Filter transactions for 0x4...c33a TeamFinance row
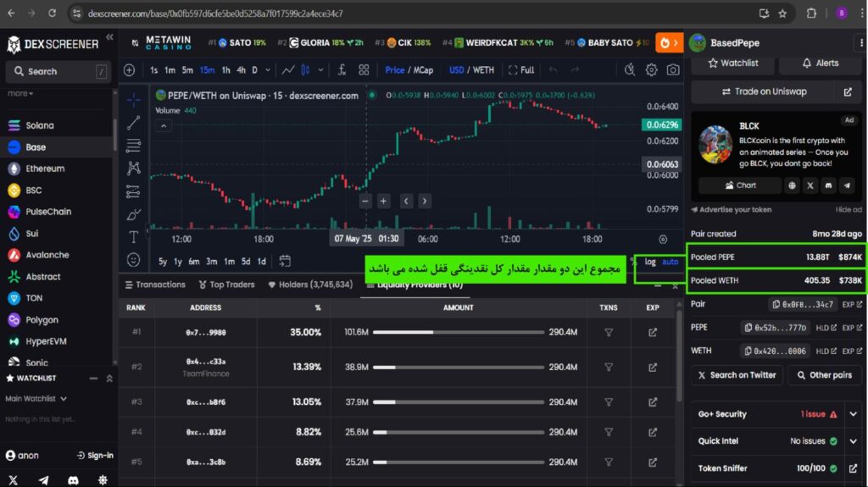This screenshot has height=487, width=868. coord(609,367)
